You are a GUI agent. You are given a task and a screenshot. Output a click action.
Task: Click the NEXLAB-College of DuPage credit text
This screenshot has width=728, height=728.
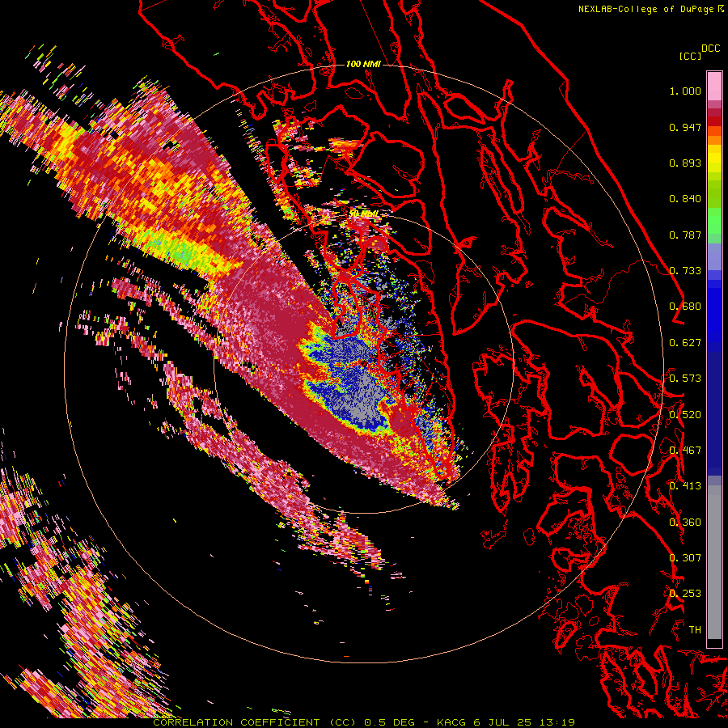[645, 9]
